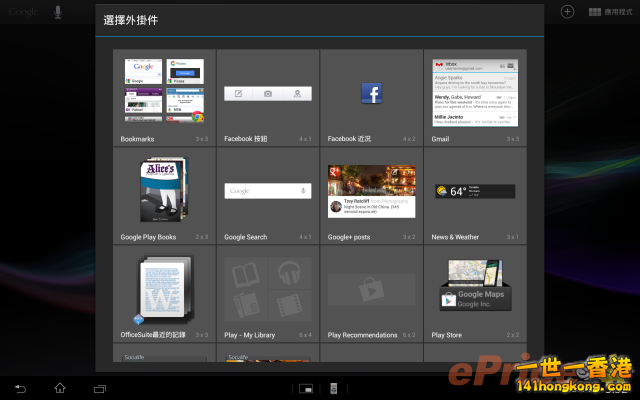Tap the Facebook logo icon widget

point(371,93)
